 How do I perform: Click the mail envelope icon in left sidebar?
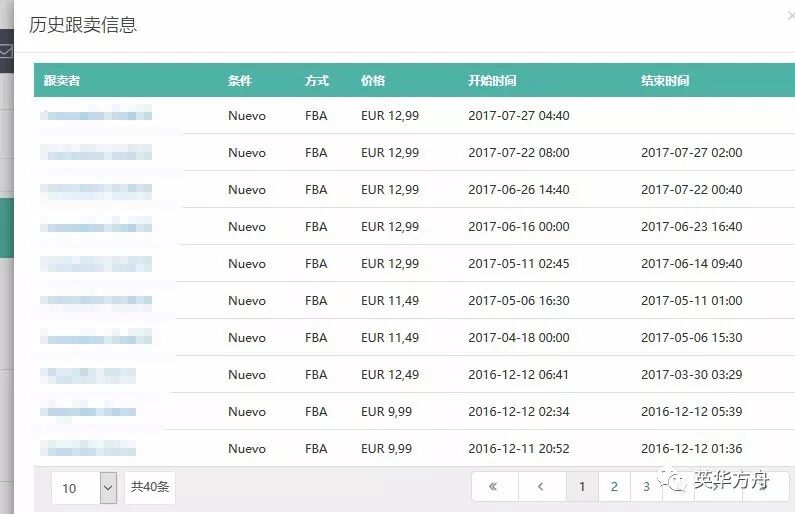coord(6,51)
